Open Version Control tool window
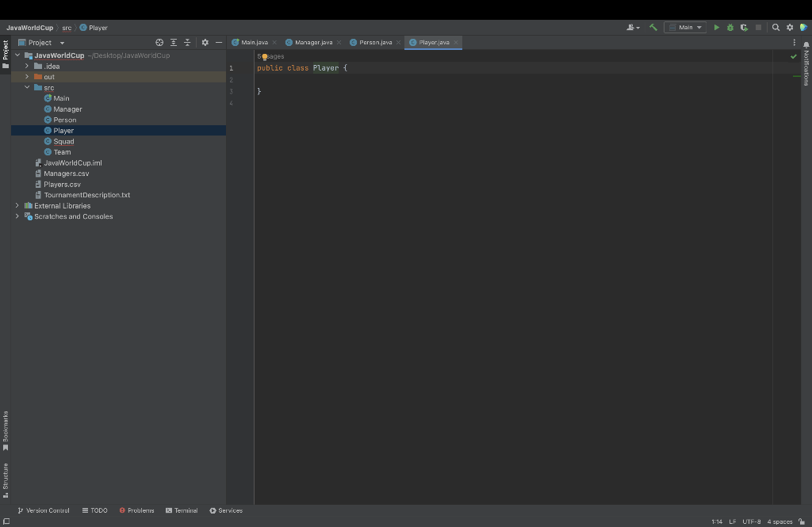The width and height of the screenshot is (812, 527). [44, 510]
